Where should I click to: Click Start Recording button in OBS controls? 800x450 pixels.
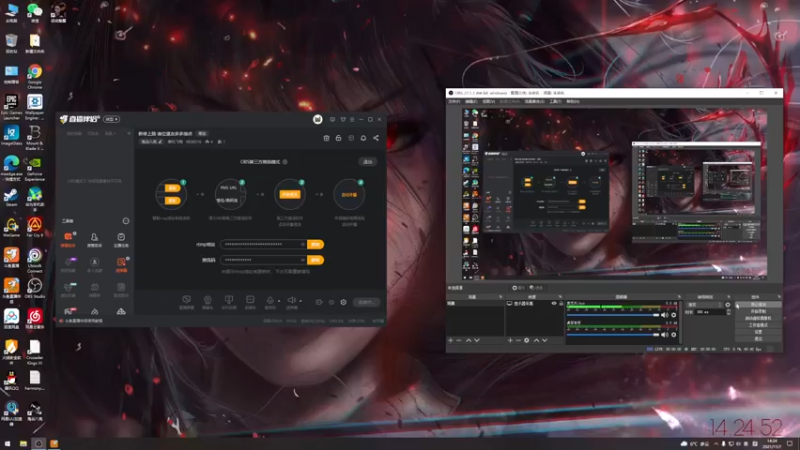coord(758,311)
